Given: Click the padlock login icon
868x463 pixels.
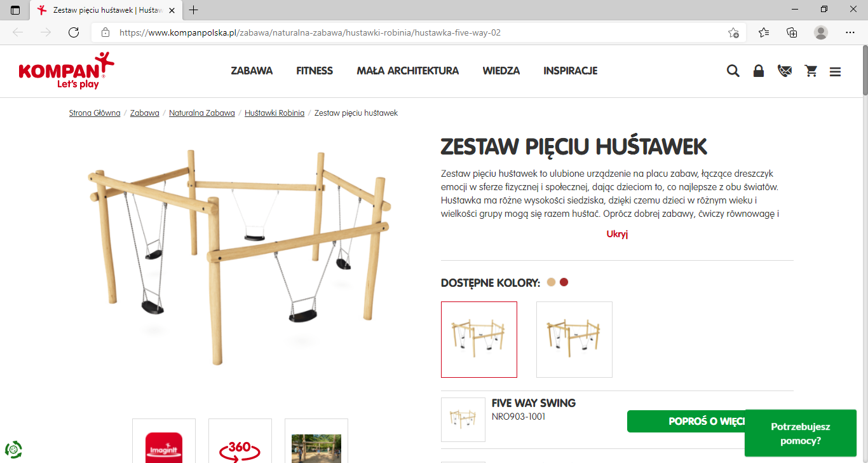Looking at the screenshot, I should click(758, 71).
